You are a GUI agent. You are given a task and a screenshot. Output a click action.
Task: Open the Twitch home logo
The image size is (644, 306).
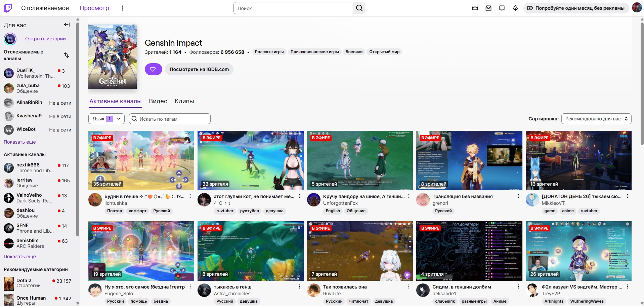click(x=8, y=8)
